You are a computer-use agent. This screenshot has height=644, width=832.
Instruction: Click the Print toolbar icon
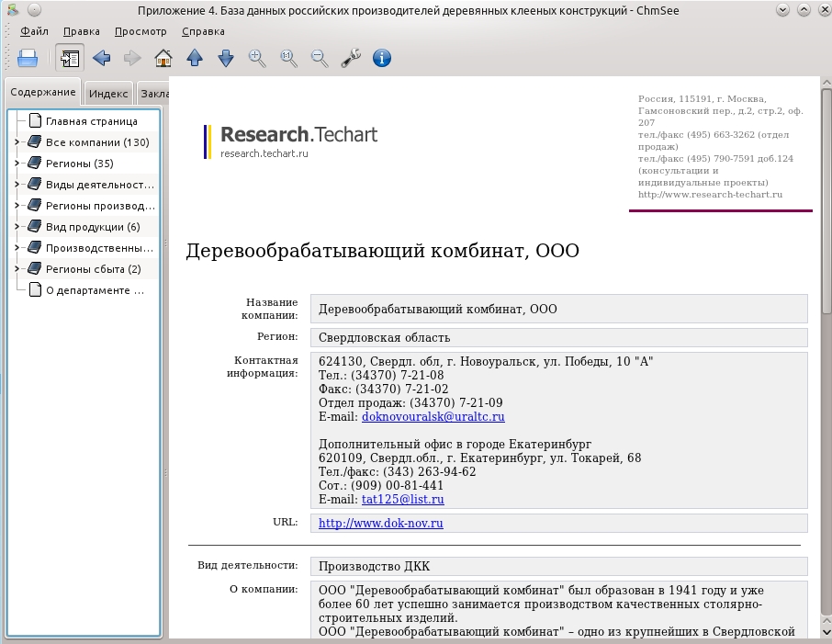[28, 58]
